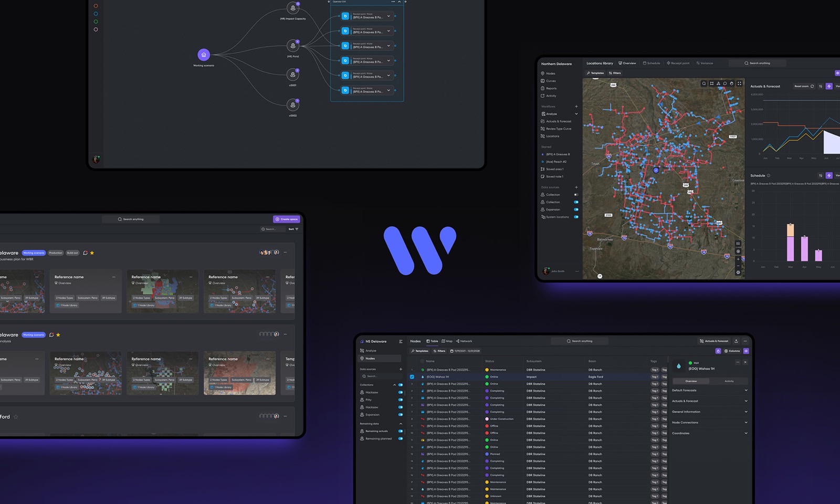The width and height of the screenshot is (840, 504).
Task: Expand the Analyze workflow chevron
Action: [x=576, y=114]
